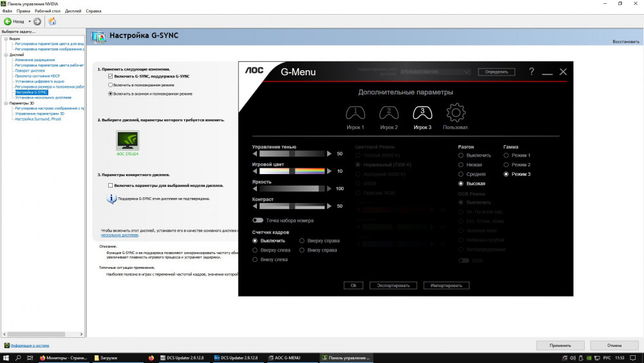
Task: Click Импортировать button
Action: [x=446, y=285]
